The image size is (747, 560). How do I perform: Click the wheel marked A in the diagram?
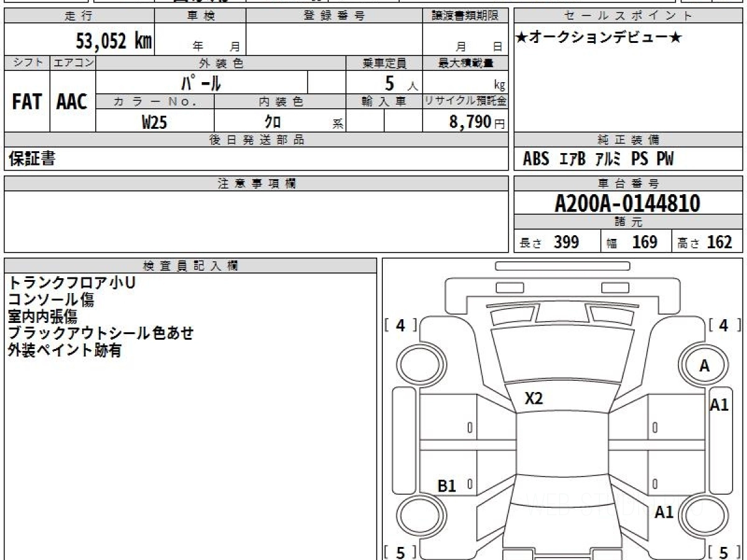(x=704, y=366)
